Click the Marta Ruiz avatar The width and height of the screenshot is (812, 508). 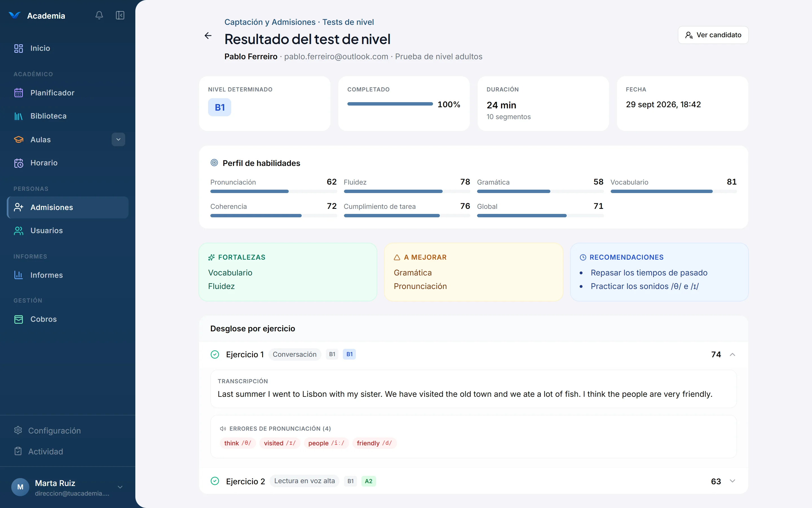coord(20,487)
